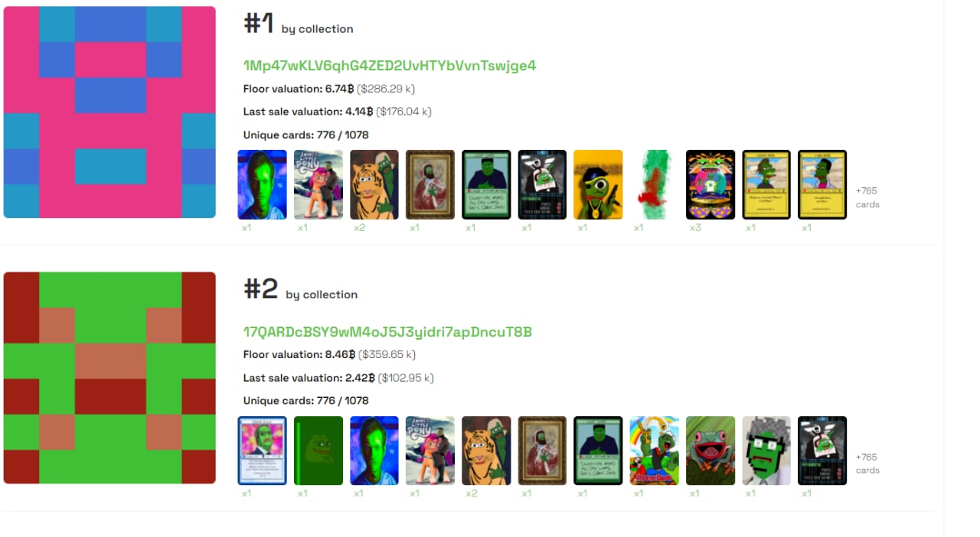Screen dimensions: 980x537
Task: Open the rainbow Pepe card in wallet #2
Action: click(x=654, y=451)
